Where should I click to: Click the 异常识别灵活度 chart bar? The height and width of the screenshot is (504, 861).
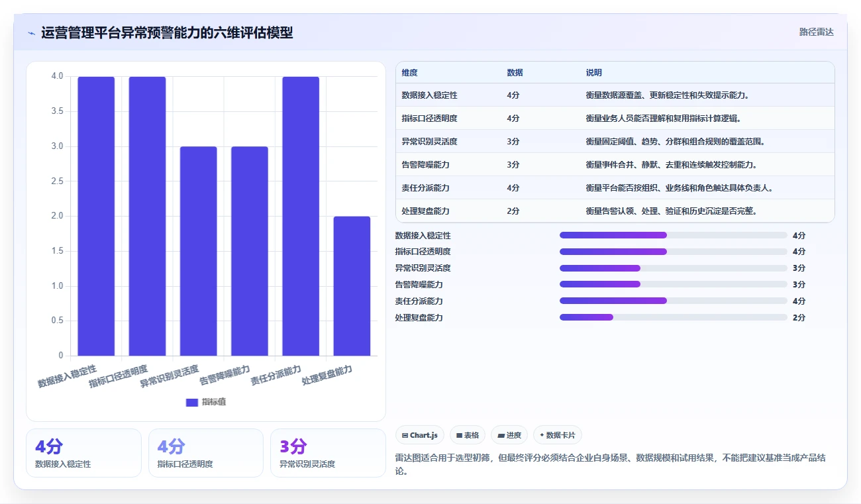(198, 251)
